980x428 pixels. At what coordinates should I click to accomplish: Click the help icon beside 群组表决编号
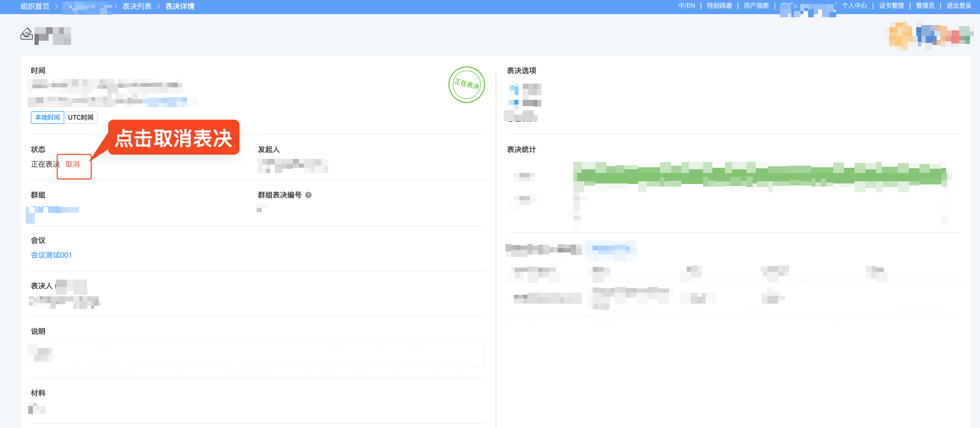(x=308, y=195)
